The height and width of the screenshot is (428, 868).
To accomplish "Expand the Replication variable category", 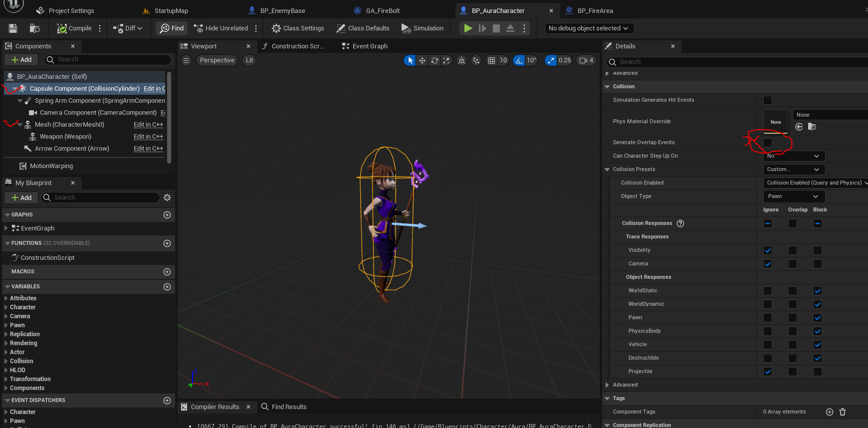I will point(5,334).
